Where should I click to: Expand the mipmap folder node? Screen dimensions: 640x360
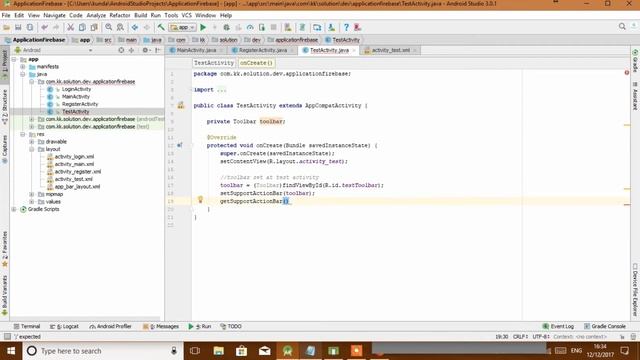point(32,194)
